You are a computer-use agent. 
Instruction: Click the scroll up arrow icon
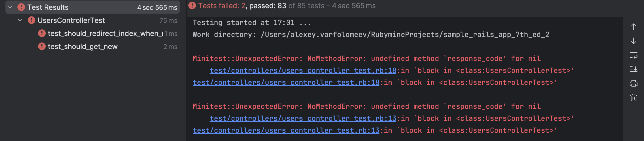pos(634,27)
